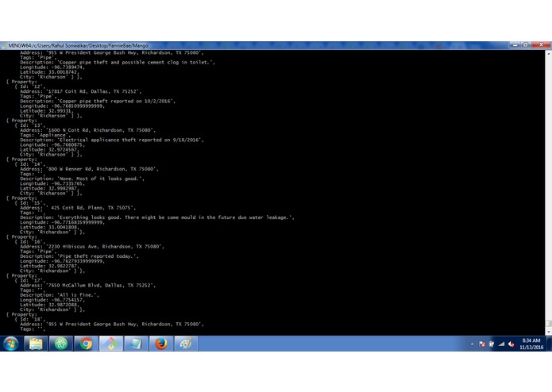Click 'Pipe theft reported today.' description
The image size is (552, 392).
click(79, 256)
